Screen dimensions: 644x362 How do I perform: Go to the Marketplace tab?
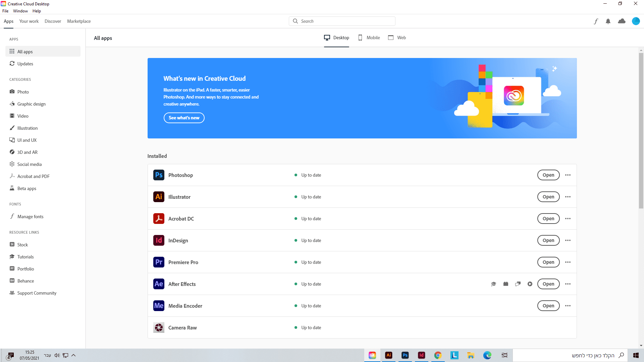79,21
